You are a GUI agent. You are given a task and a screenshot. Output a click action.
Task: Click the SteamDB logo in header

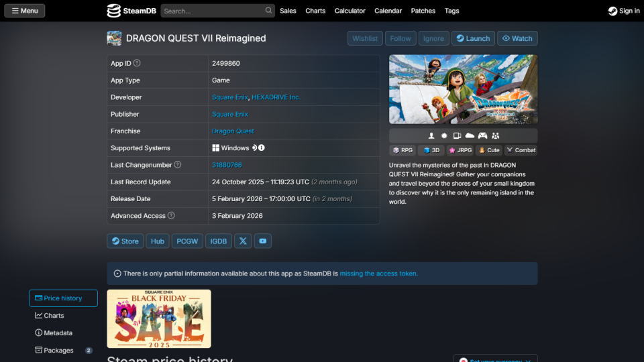(132, 11)
